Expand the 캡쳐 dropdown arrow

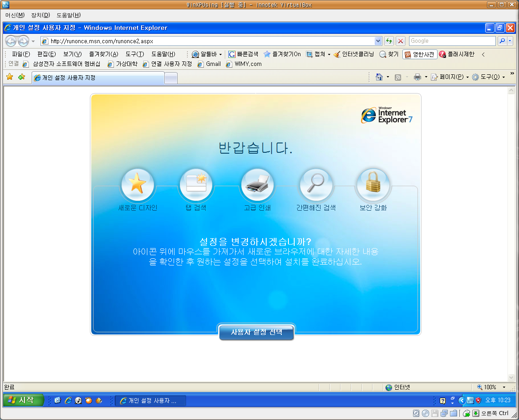tap(329, 54)
